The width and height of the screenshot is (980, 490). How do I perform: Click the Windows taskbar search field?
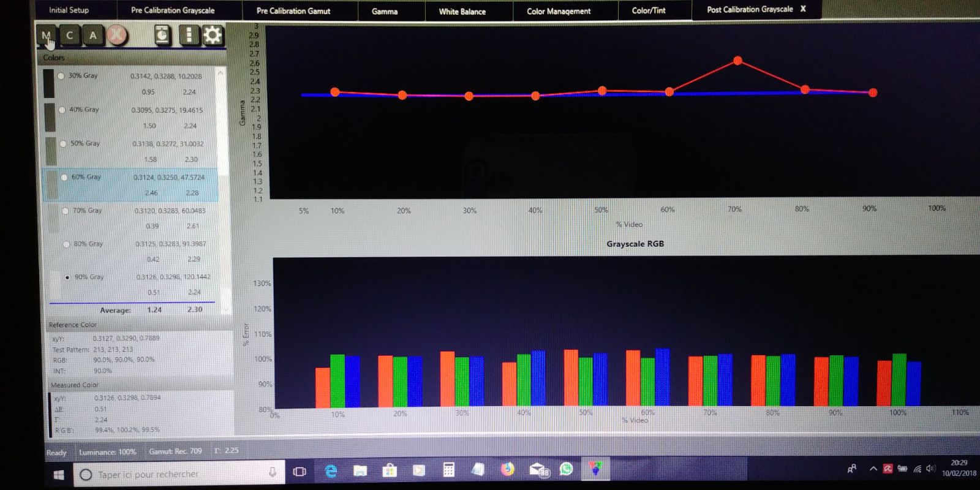[x=179, y=473]
